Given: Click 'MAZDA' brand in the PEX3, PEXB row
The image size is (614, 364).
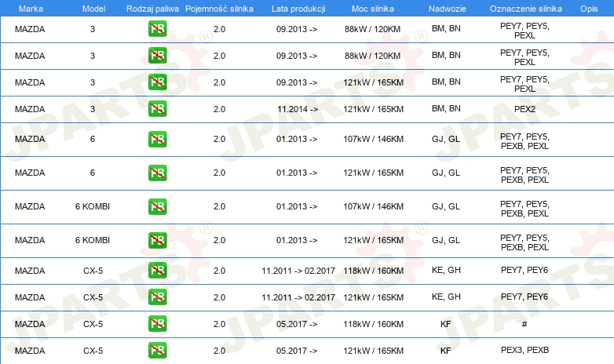Looking at the screenshot, I should pos(30,351).
